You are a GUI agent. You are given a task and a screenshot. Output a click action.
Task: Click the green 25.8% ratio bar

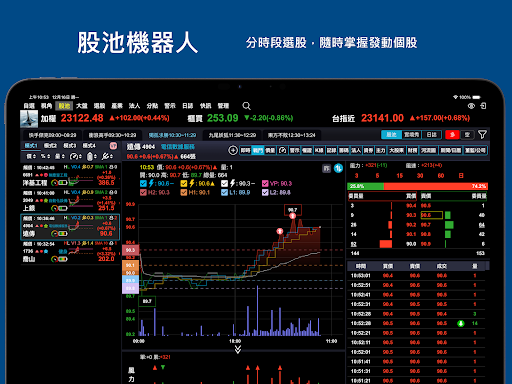366,186
